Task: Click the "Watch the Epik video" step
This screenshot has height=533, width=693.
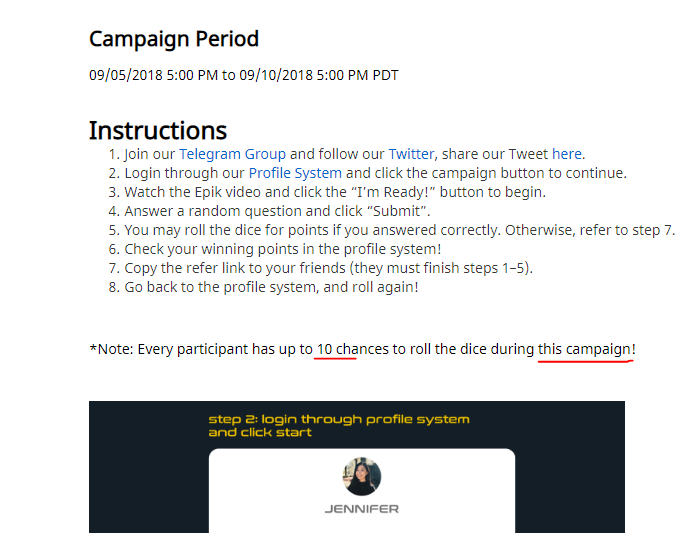Action: [x=335, y=192]
